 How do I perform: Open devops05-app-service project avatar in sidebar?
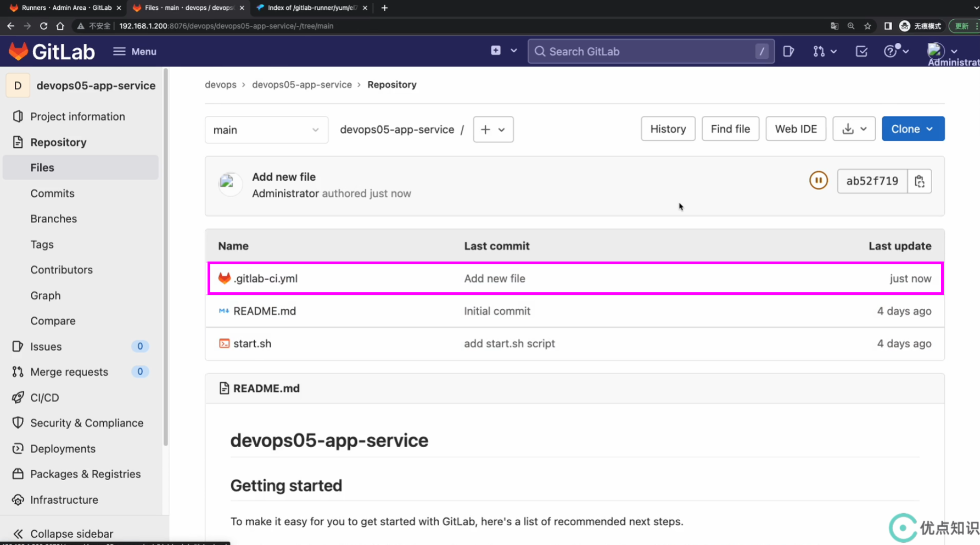(x=18, y=86)
